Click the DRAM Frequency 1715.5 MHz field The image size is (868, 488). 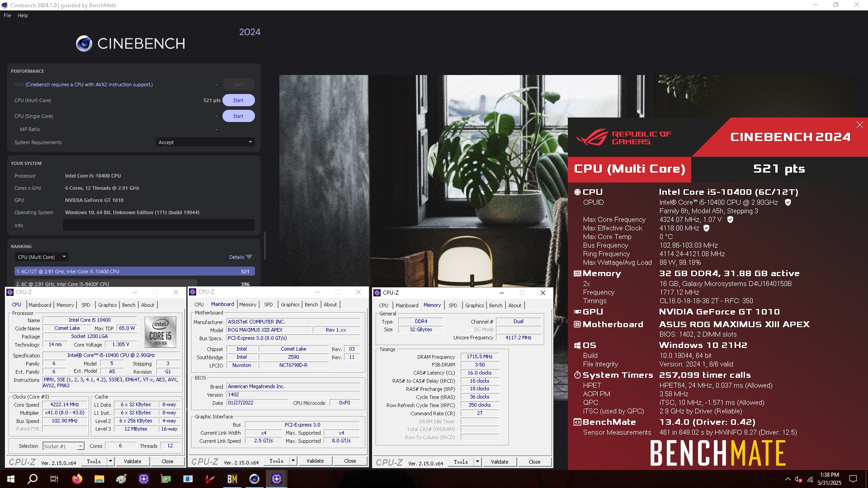pos(480,357)
